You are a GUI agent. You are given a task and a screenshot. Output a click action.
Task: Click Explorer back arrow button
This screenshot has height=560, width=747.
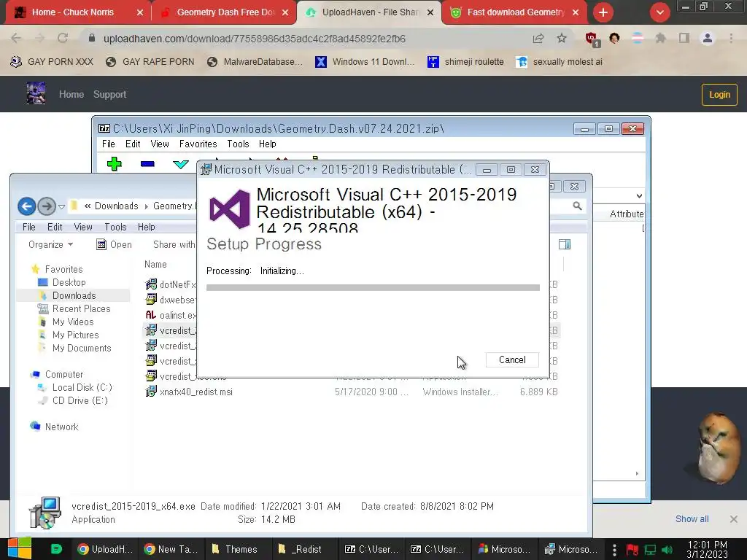point(27,206)
